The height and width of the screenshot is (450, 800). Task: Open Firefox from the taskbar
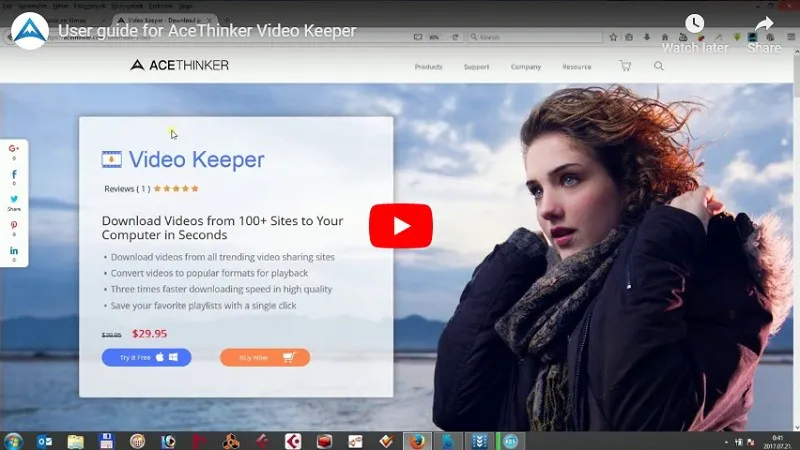417,441
